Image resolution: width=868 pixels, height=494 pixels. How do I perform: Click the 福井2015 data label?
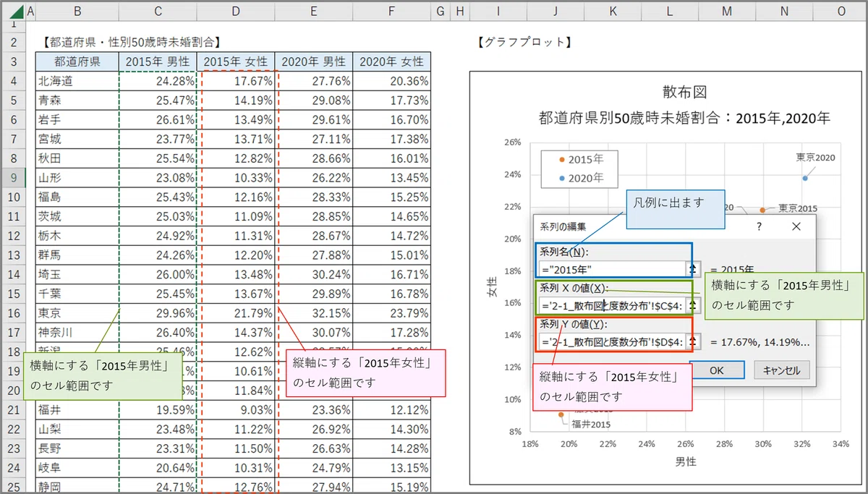(x=592, y=424)
